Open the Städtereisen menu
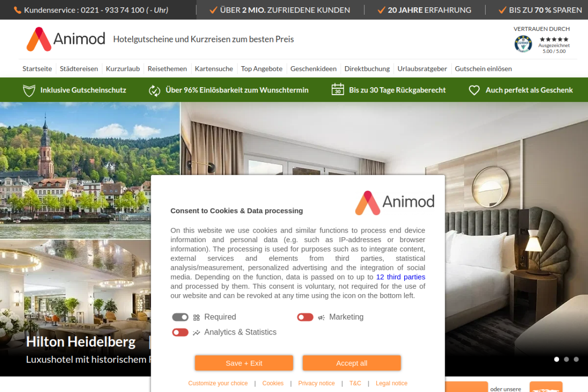This screenshot has height=392, width=588. coord(79,68)
